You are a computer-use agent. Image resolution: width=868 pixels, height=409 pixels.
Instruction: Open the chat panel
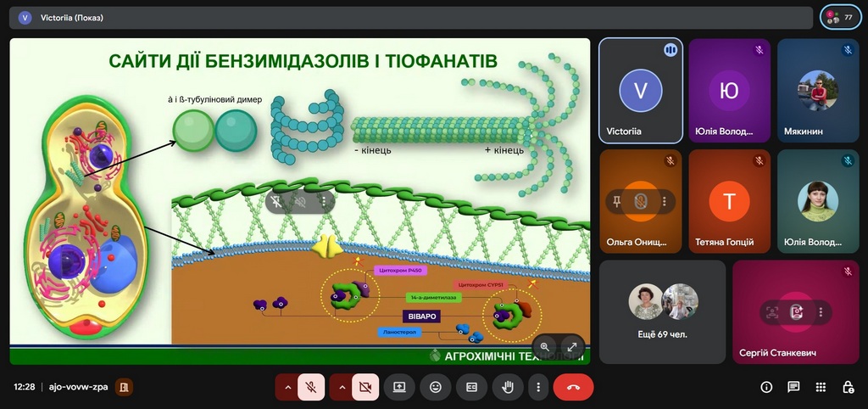click(793, 387)
